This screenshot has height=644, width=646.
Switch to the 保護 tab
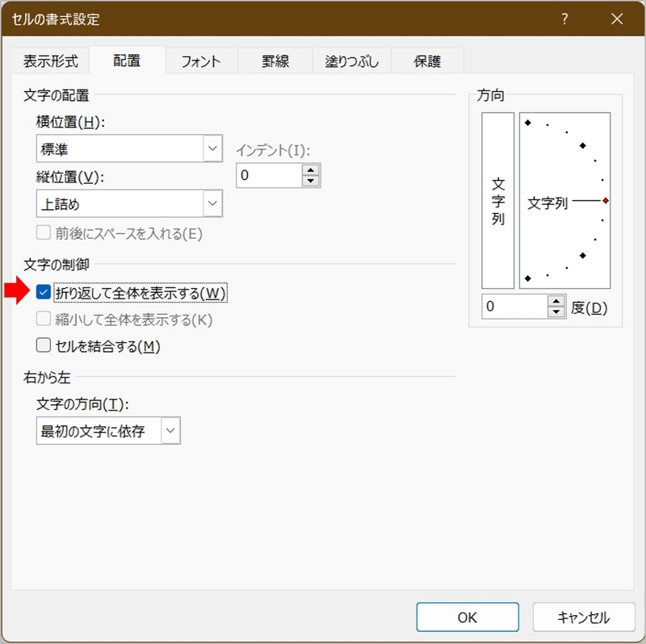point(426,60)
